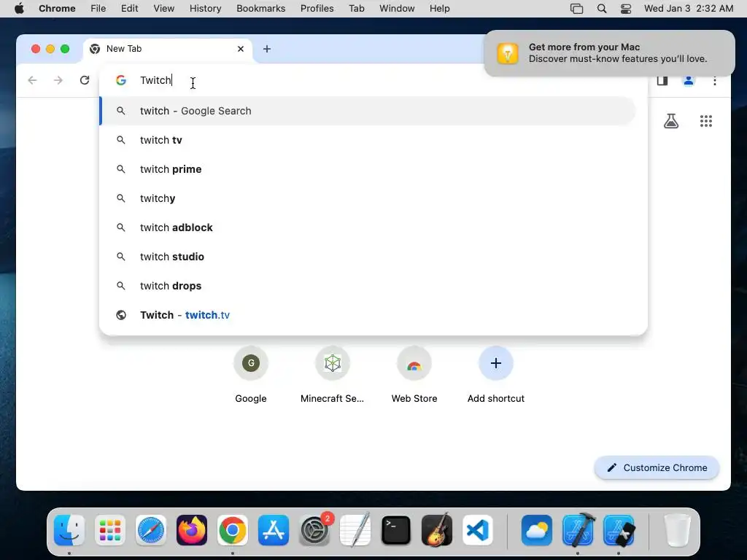The image size is (747, 560).
Task: Click the Chrome forward arrow
Action: tap(58, 80)
